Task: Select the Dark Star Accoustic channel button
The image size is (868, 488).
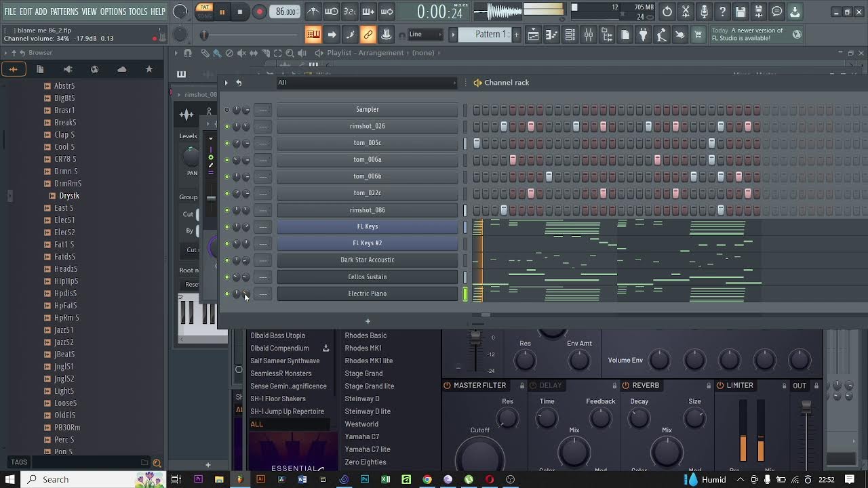Action: (x=367, y=260)
